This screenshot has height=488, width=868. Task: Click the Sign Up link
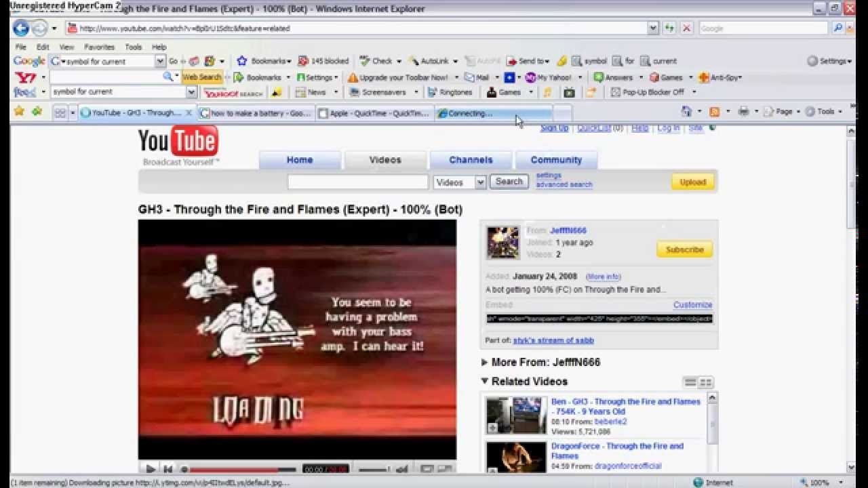[x=554, y=128]
